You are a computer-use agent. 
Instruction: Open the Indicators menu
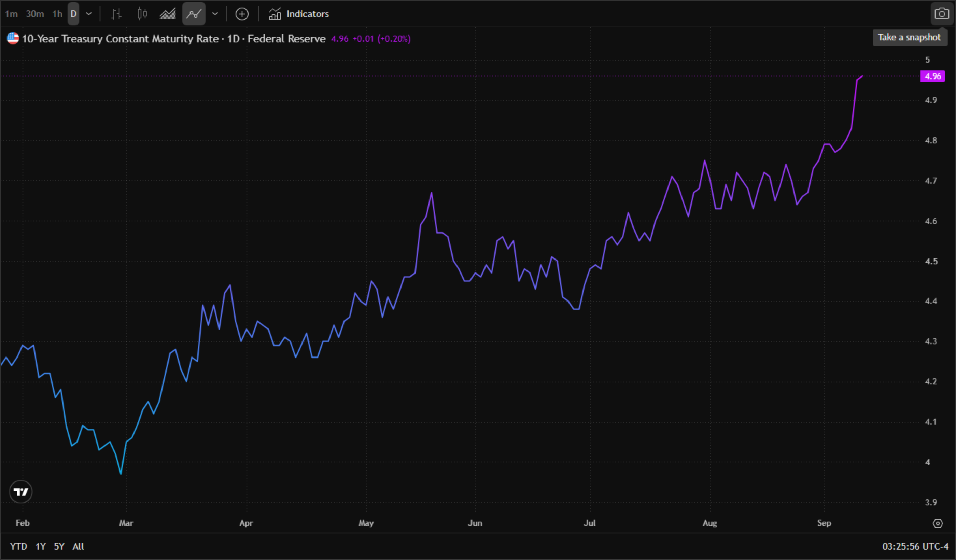(299, 14)
